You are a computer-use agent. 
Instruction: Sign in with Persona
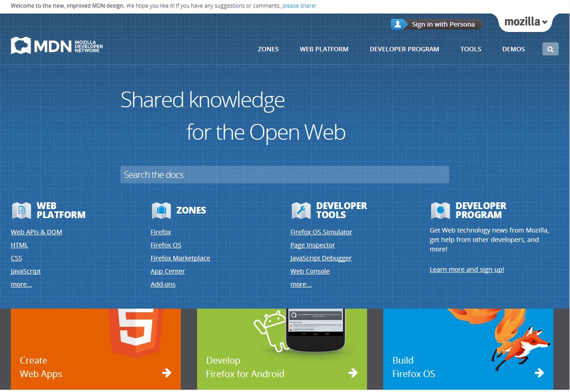coord(437,24)
